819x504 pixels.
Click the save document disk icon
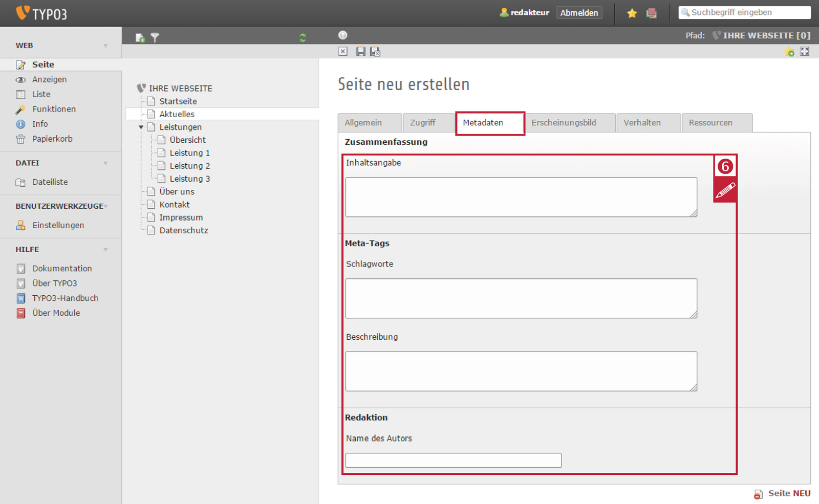(361, 52)
